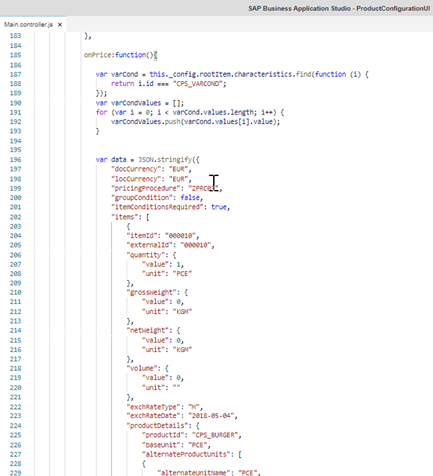Click the "2018-05-04" date string
This screenshot has width=433, height=476.
211,416
